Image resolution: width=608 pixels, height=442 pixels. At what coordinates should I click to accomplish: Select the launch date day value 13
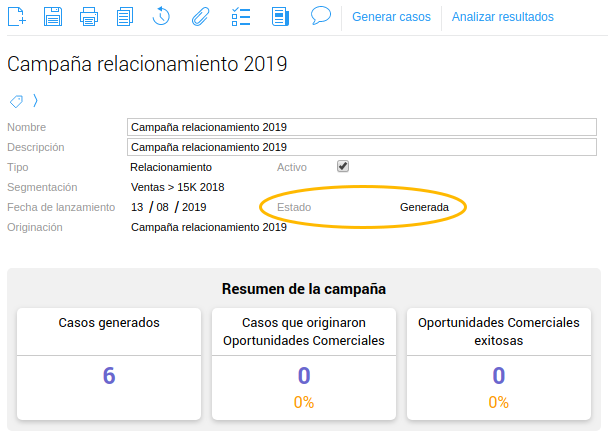tap(138, 207)
